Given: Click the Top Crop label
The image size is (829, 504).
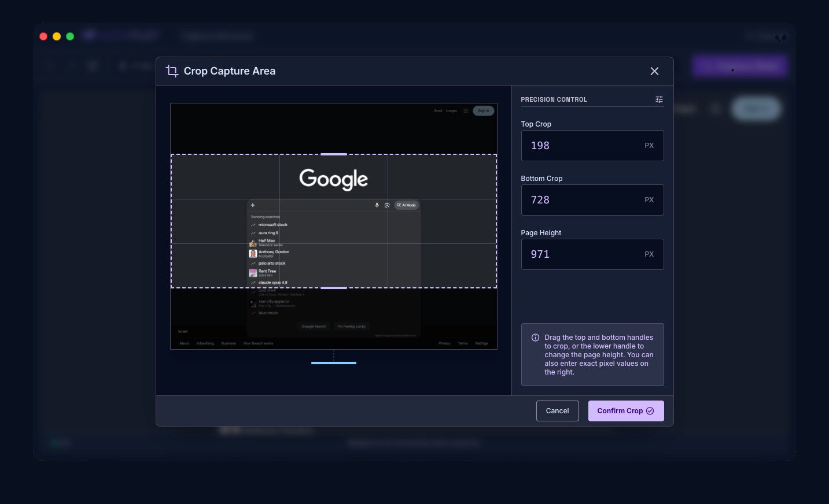Looking at the screenshot, I should tap(536, 124).
